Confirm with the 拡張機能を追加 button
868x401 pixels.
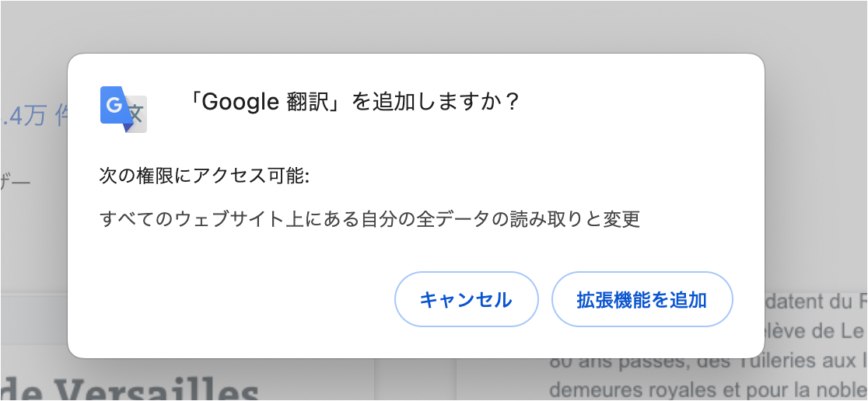click(642, 299)
